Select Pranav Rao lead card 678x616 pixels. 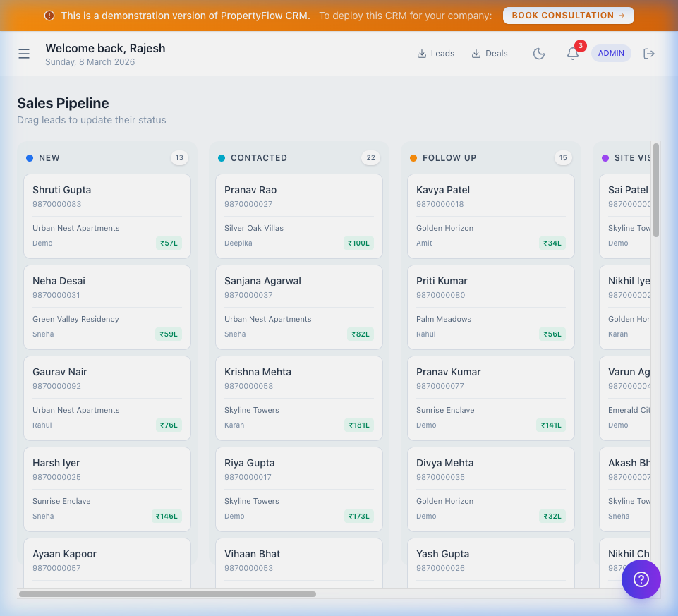(299, 216)
